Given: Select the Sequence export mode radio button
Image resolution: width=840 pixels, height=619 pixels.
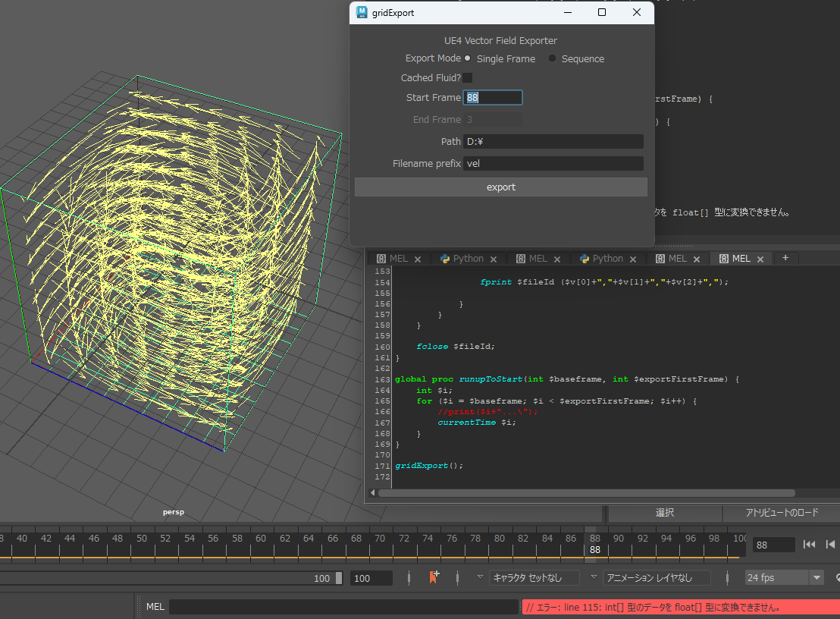Looking at the screenshot, I should point(552,58).
